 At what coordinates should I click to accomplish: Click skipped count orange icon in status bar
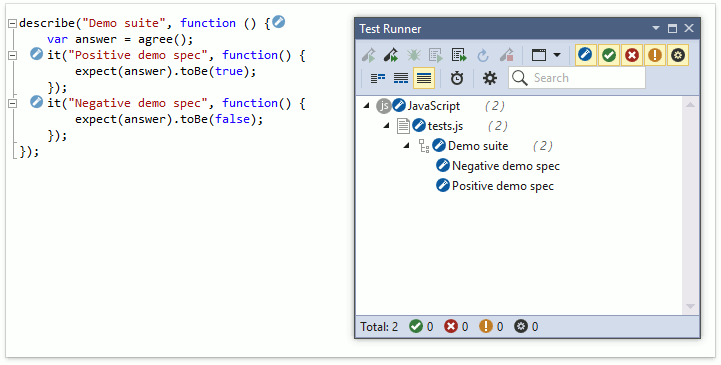pyautogui.click(x=486, y=326)
